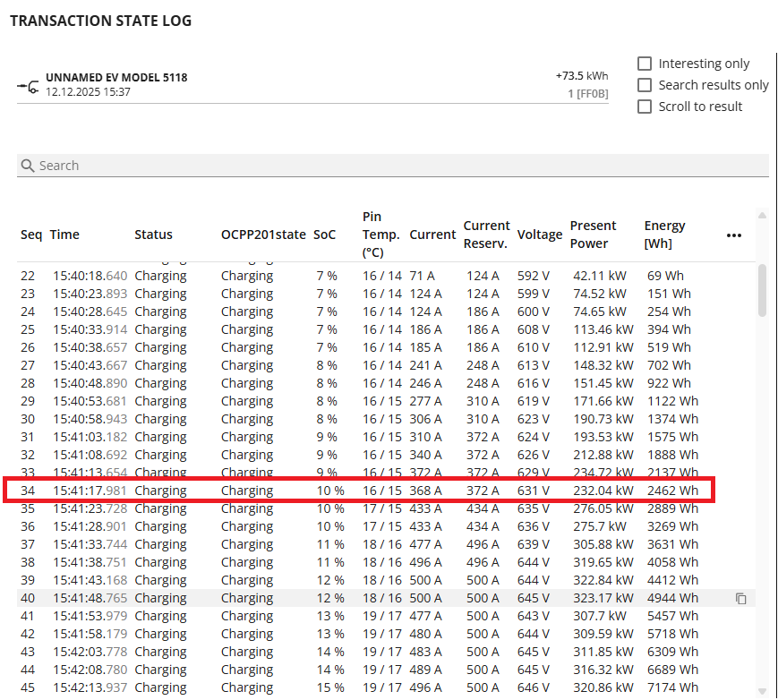Select highlighted row 34 at 15:41:17

tap(358, 491)
